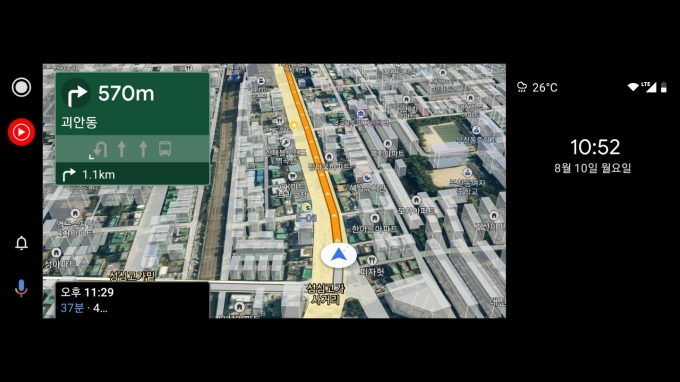The width and height of the screenshot is (680, 382).
Task: Tap the 괴안동 direction label
Action: coord(79,122)
